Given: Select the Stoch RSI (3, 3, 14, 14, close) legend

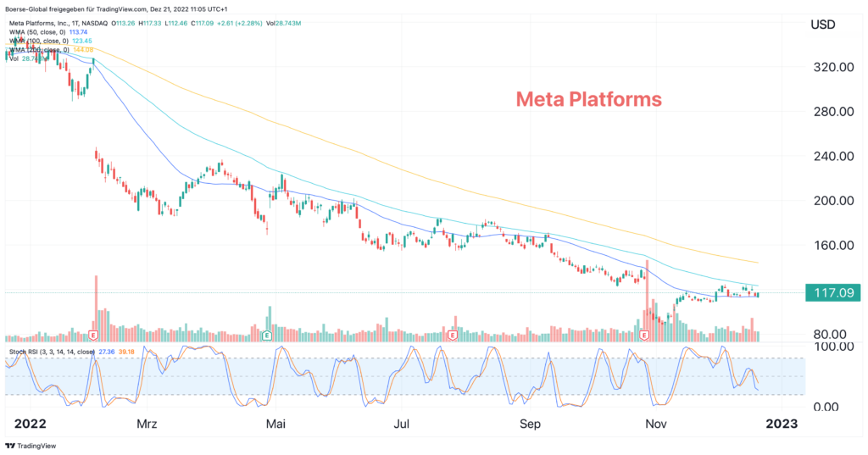Looking at the screenshot, I should pos(52,352).
